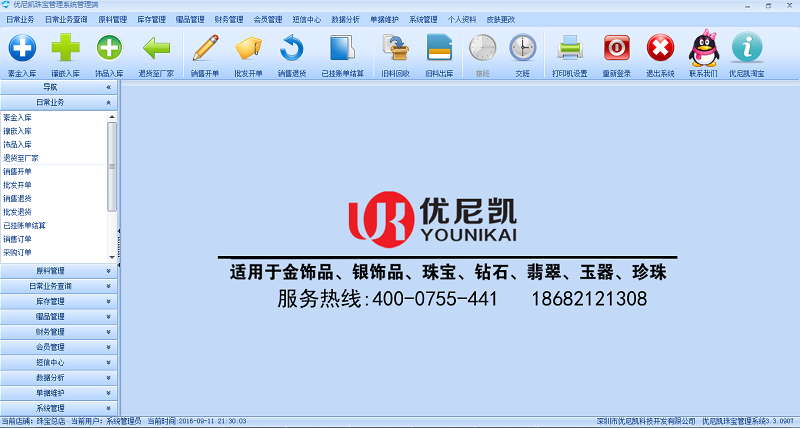
Task: Select 退货至厂家 in the navigation list
Action: 21,158
